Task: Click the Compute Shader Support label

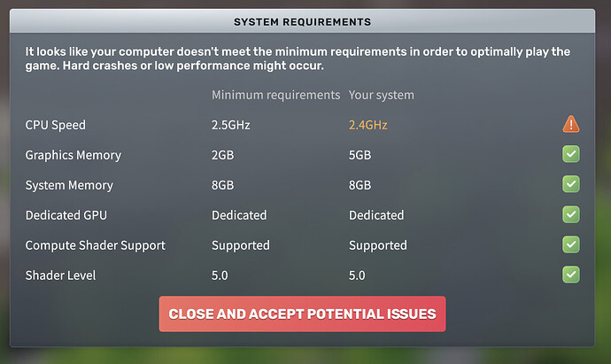Action: coord(96,245)
